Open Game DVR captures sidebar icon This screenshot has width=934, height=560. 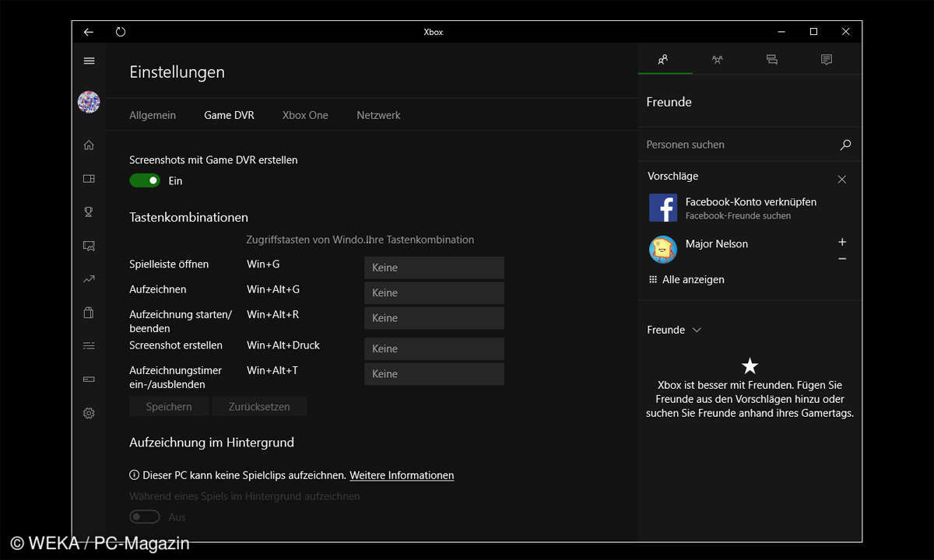click(89, 246)
